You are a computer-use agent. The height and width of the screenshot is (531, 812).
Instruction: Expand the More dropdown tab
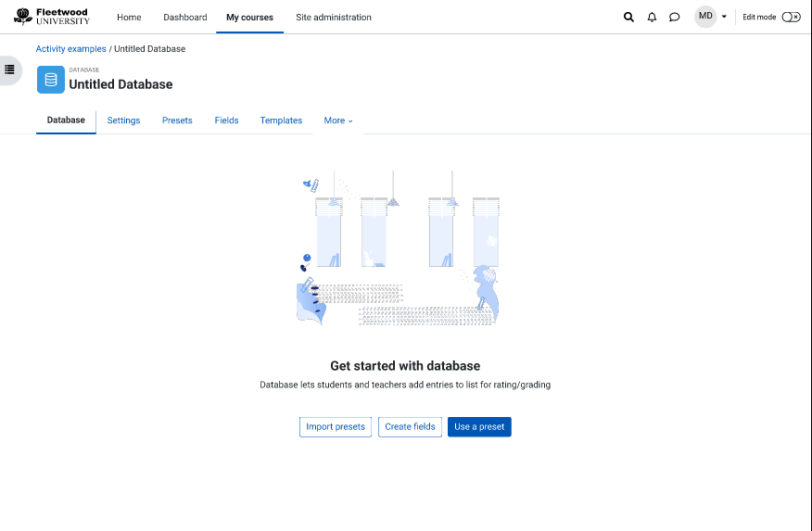click(338, 120)
